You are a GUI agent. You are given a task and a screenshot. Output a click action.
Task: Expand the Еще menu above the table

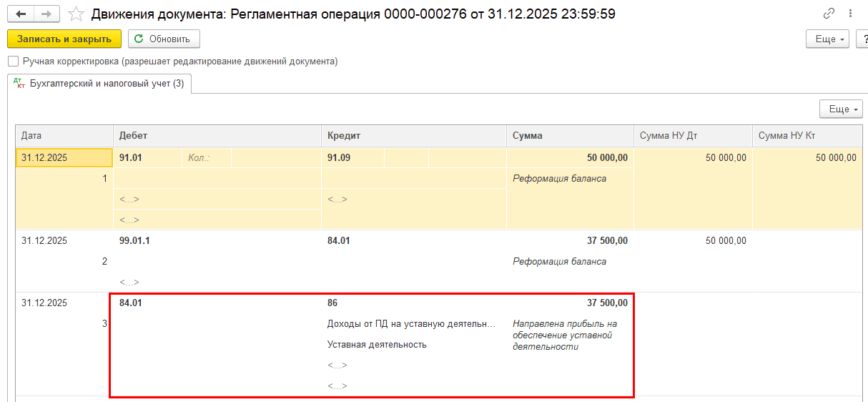(x=841, y=109)
